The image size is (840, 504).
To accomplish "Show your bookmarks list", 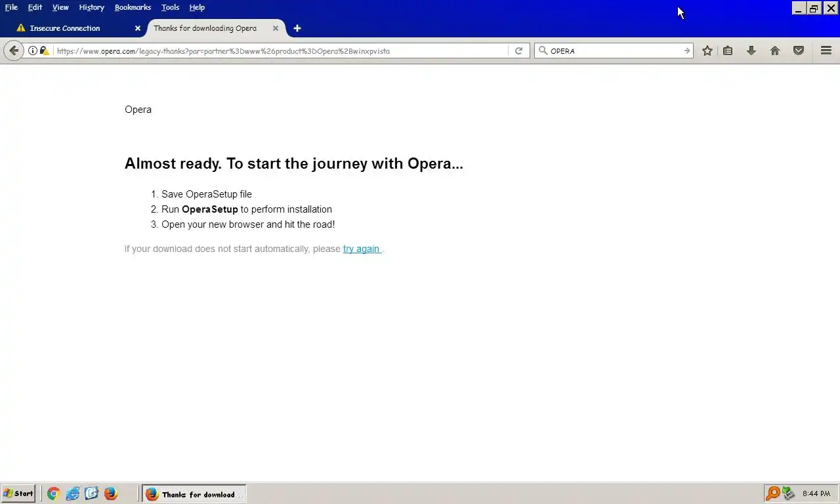I will pos(728,51).
